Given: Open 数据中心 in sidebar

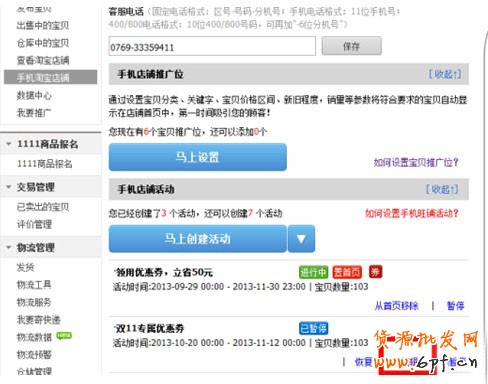Looking at the screenshot, I should coord(34,95).
